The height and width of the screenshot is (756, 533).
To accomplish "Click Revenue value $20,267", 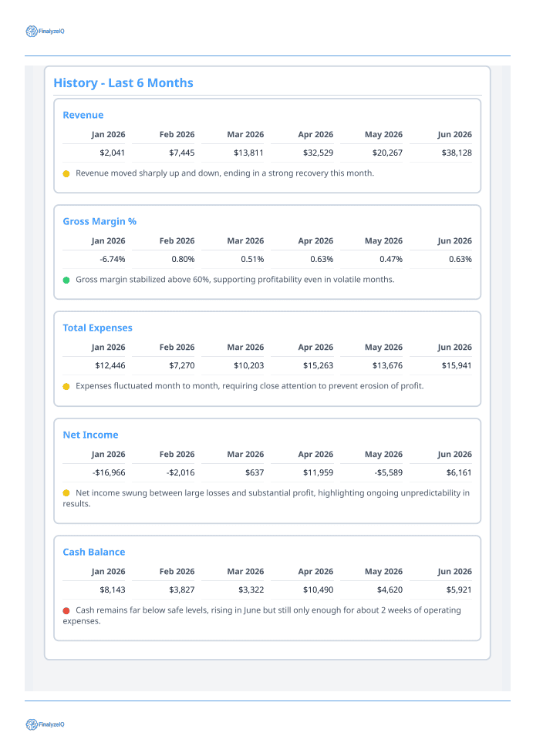I will coord(387,153).
